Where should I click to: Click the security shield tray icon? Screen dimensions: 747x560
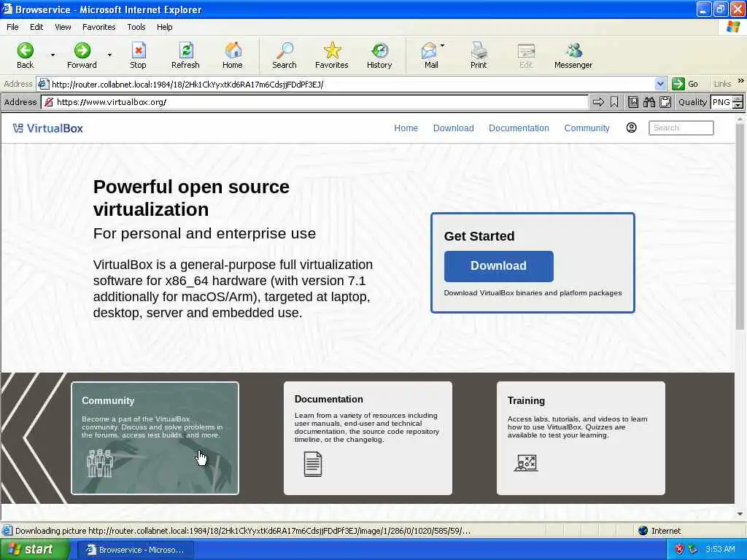(x=679, y=550)
